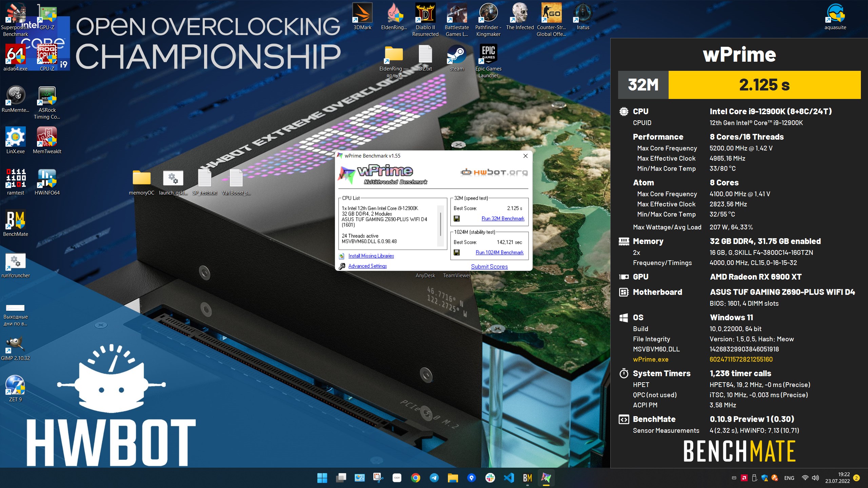Screen dimensions: 868x488
Task: Open Battlestate Games Launcher shortcut
Action: coord(457,20)
